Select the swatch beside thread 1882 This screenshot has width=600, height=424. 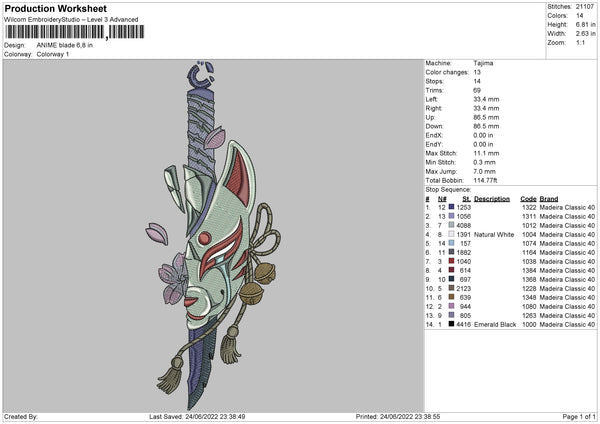[x=452, y=252]
